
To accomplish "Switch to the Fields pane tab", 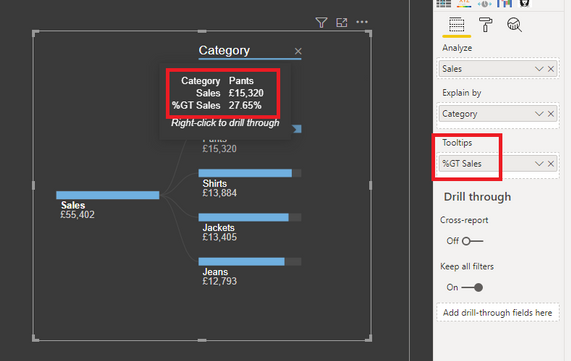I will (x=457, y=25).
